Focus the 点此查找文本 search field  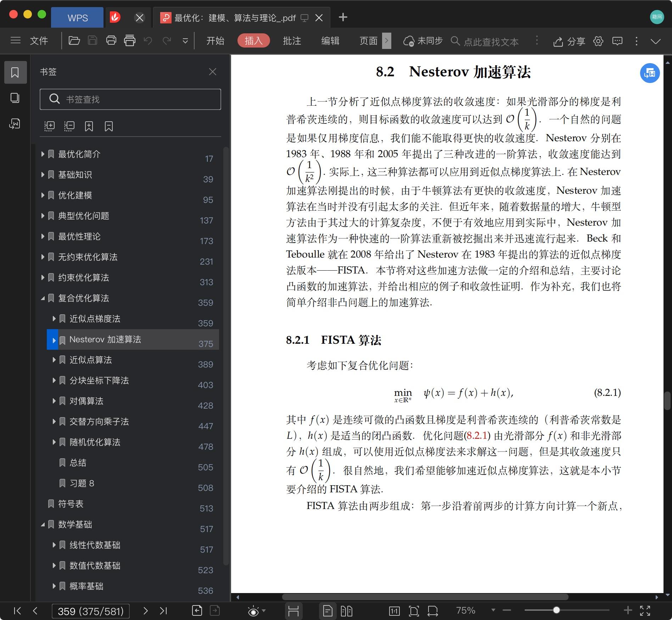[491, 41]
